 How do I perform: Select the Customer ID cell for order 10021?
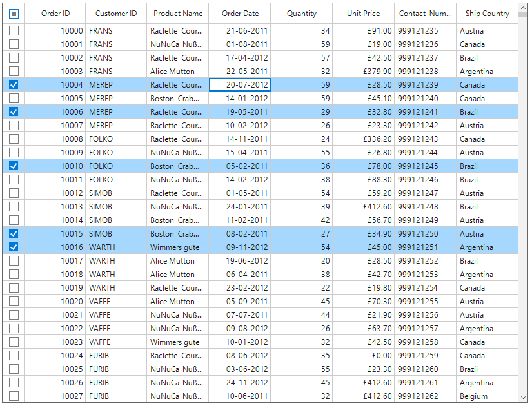[x=116, y=315]
